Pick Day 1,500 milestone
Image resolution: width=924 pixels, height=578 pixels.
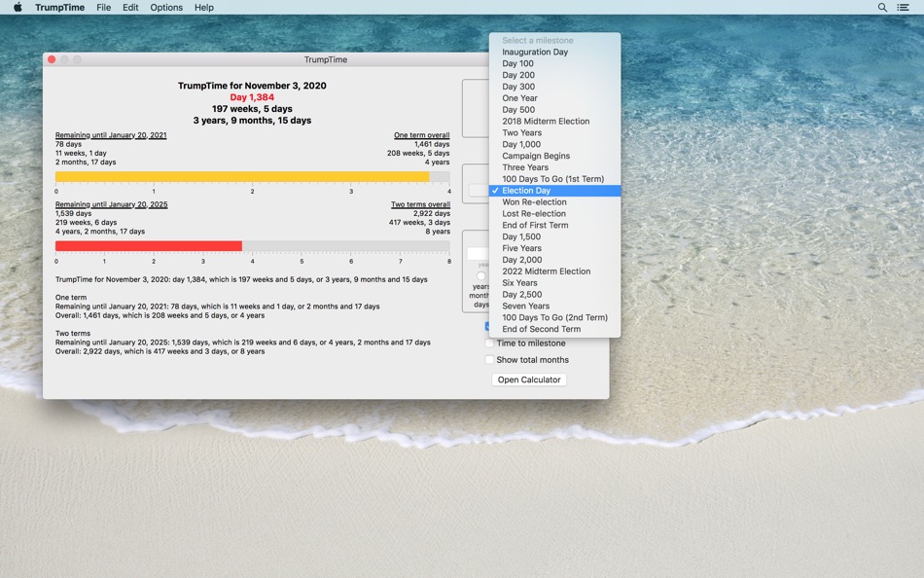tap(554, 236)
